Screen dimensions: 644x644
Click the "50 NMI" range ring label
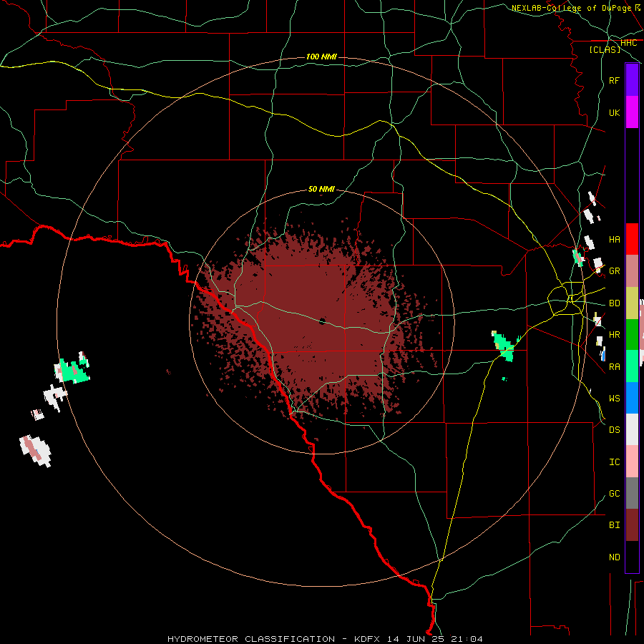(321, 189)
